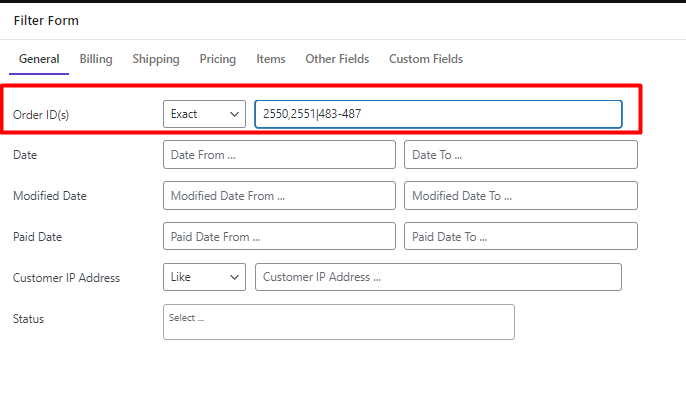Open the Status select box
The image size is (686, 413).
[x=339, y=322]
